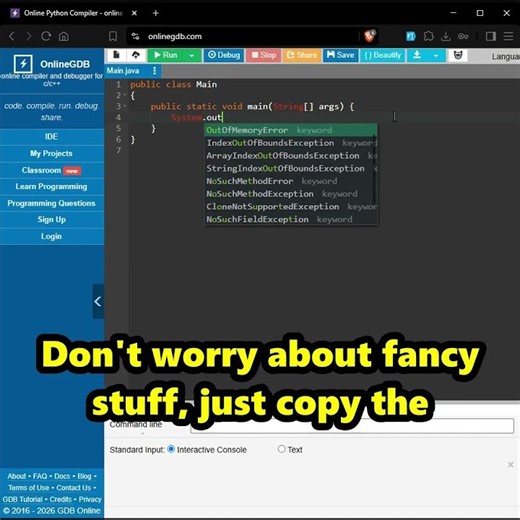Reload the page
Screen dimensions: 520x520
46,36
